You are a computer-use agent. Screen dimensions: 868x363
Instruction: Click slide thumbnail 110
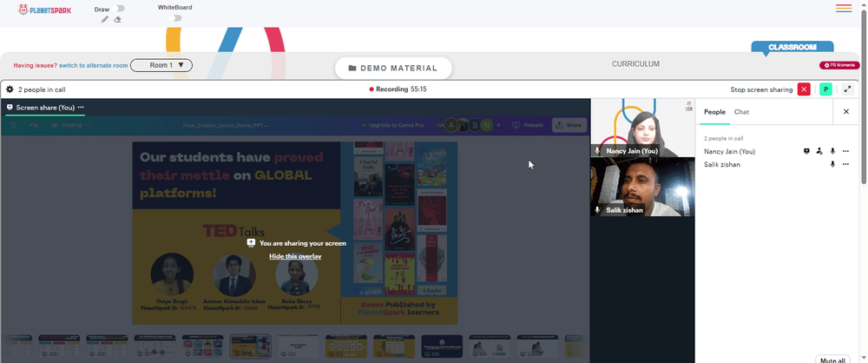(x=299, y=346)
